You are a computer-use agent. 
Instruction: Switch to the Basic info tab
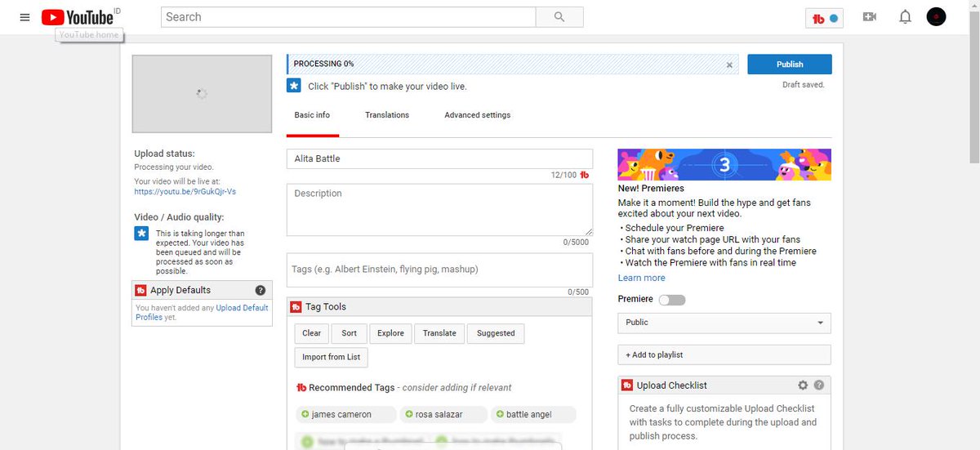[x=312, y=115]
